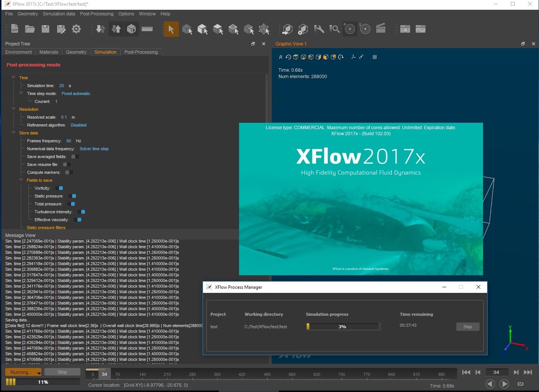This screenshot has height=392, width=539.
Task: Open Numerical data frequency Solver time step dropdown
Action: point(94,149)
